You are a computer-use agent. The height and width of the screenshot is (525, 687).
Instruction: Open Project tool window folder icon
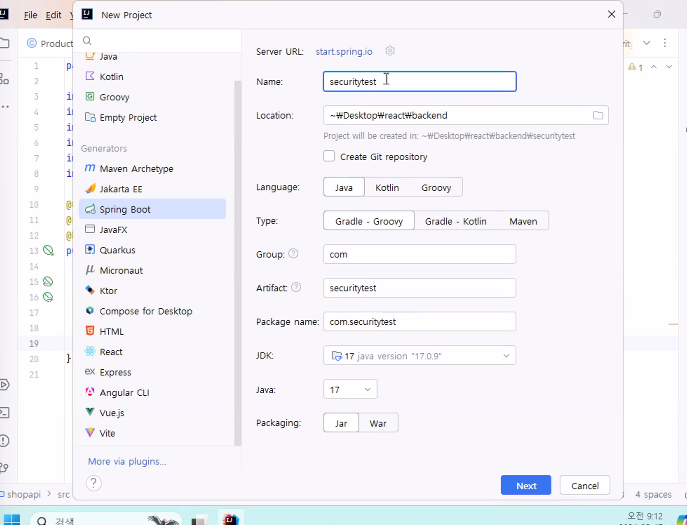click(x=4, y=43)
